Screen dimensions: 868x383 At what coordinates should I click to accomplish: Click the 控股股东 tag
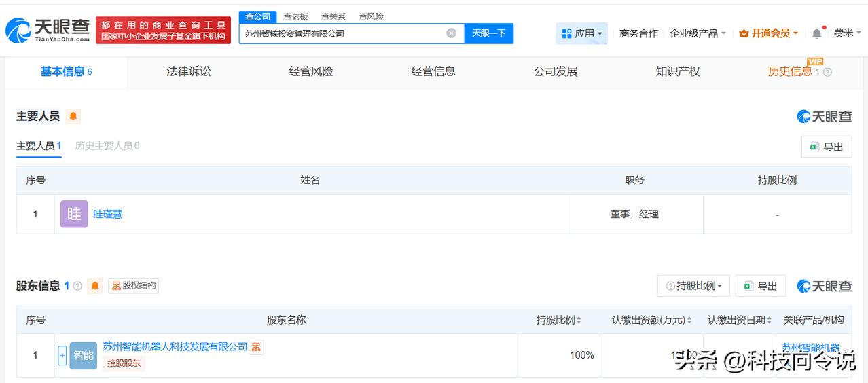coord(124,363)
